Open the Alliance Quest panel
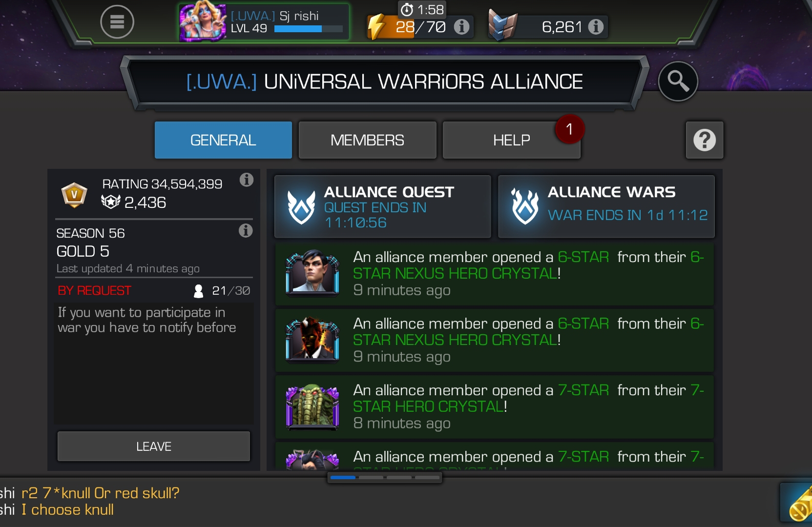The height and width of the screenshot is (527, 812). coord(382,207)
